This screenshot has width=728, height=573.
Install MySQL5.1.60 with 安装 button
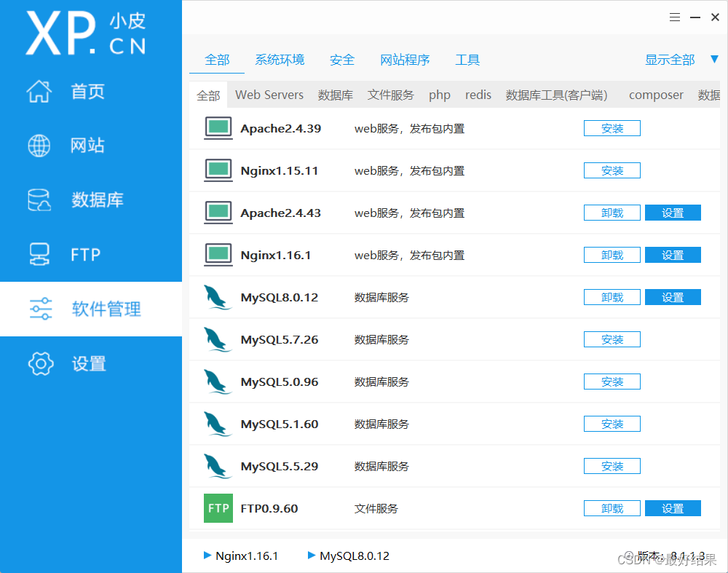[x=612, y=424]
